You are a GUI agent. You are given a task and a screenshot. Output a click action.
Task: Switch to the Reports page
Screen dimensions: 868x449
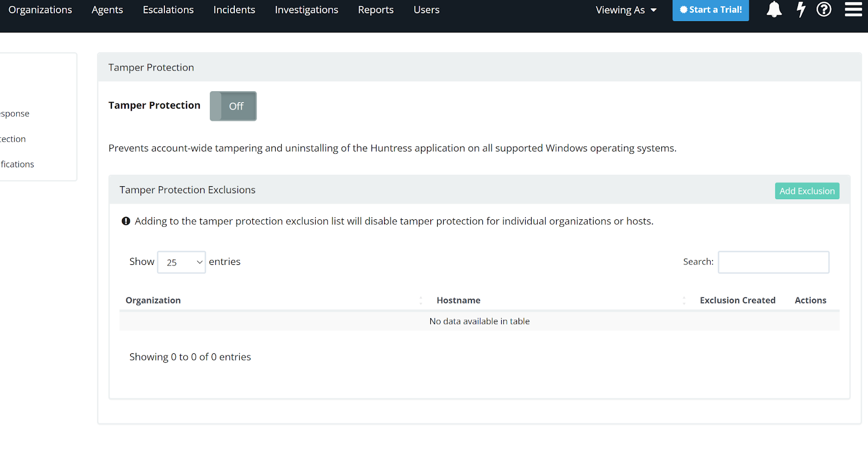(375, 10)
